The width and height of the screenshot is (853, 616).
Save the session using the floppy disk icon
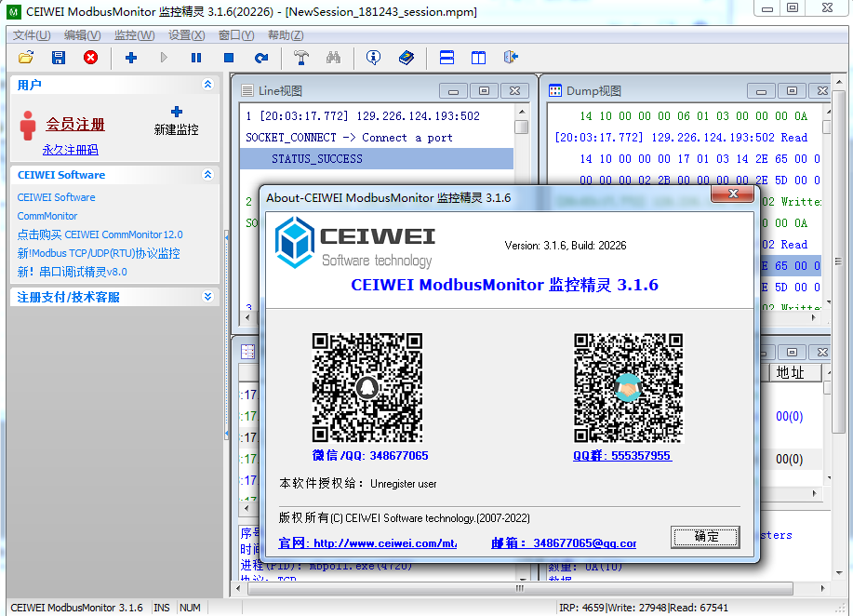[59, 57]
